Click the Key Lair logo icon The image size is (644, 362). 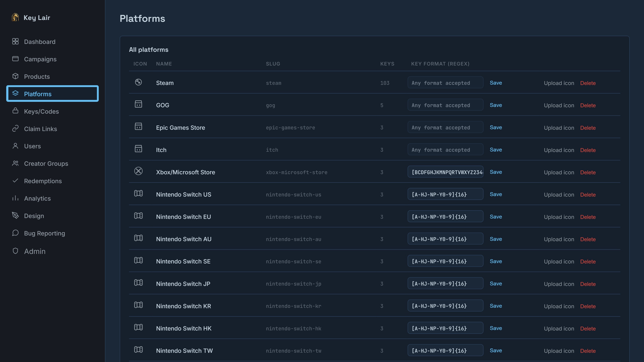point(15,17)
